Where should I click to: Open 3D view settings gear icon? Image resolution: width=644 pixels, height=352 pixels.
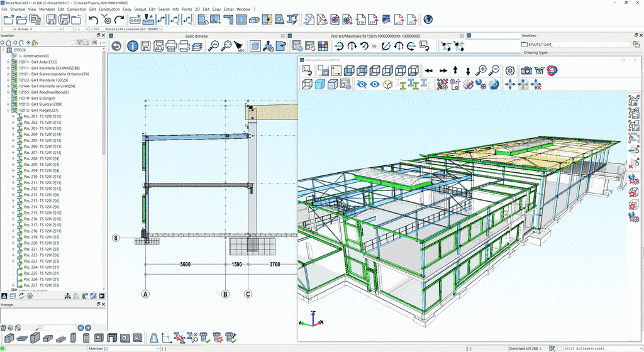pos(510,70)
